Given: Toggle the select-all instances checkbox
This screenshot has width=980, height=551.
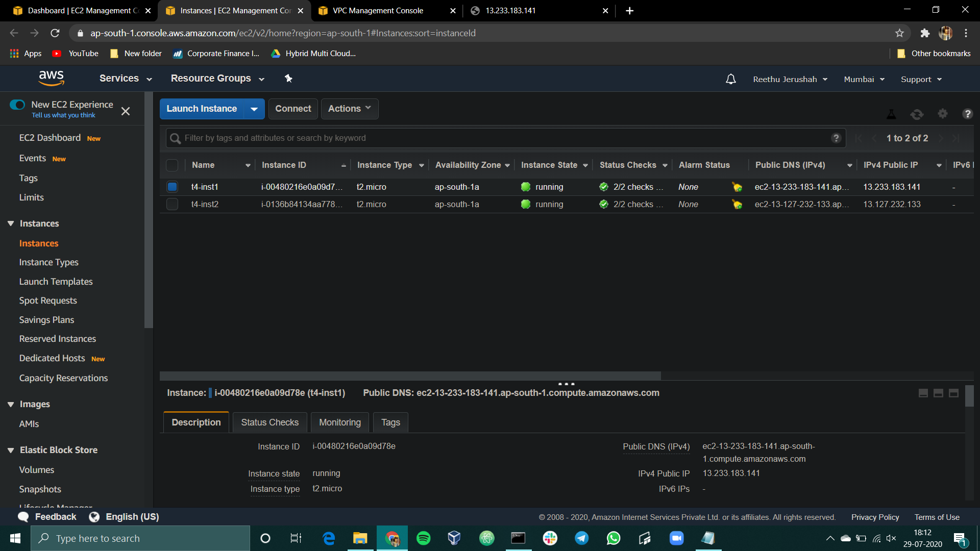Looking at the screenshot, I should click(172, 165).
